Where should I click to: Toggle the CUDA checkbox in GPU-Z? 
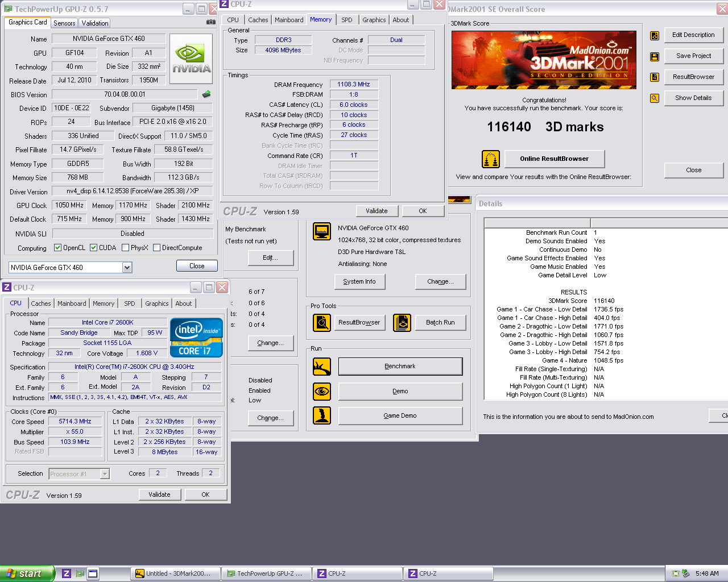(x=93, y=248)
